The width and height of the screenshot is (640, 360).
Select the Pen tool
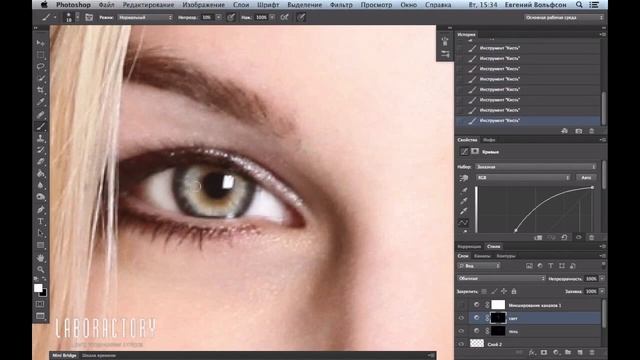pyautogui.click(x=40, y=210)
